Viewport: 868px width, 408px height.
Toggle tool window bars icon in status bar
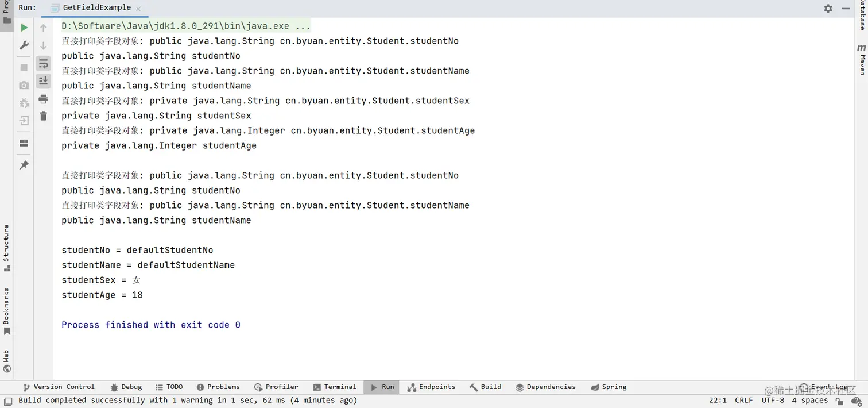click(7, 401)
